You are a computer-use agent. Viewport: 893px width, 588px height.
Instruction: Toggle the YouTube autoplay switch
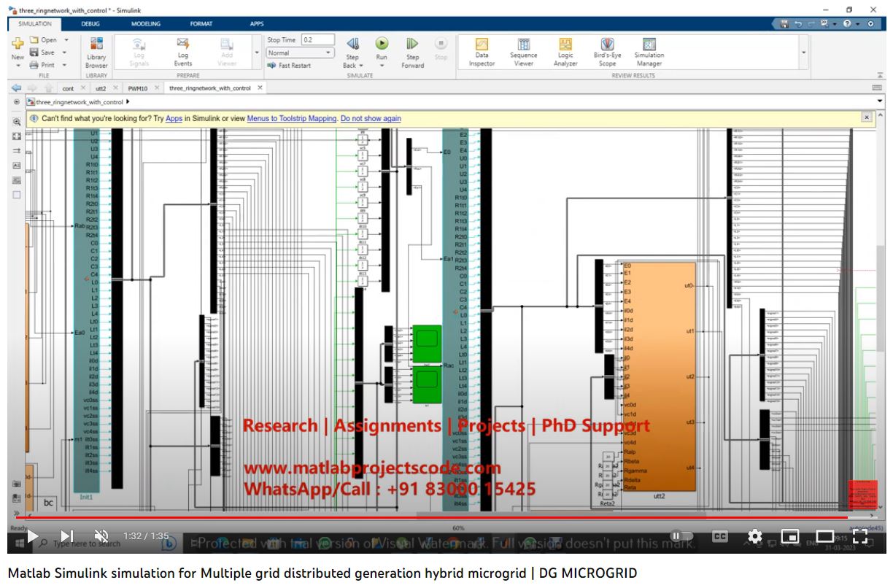(681, 536)
